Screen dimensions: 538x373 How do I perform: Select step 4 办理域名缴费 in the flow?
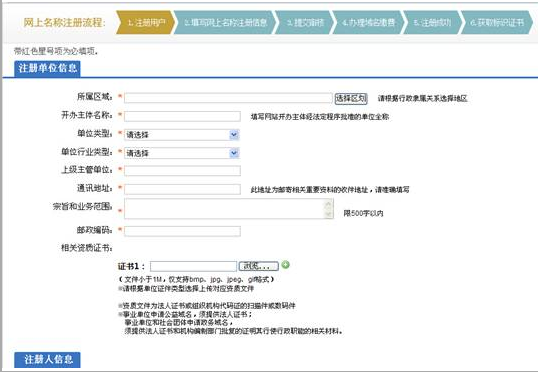pos(369,23)
